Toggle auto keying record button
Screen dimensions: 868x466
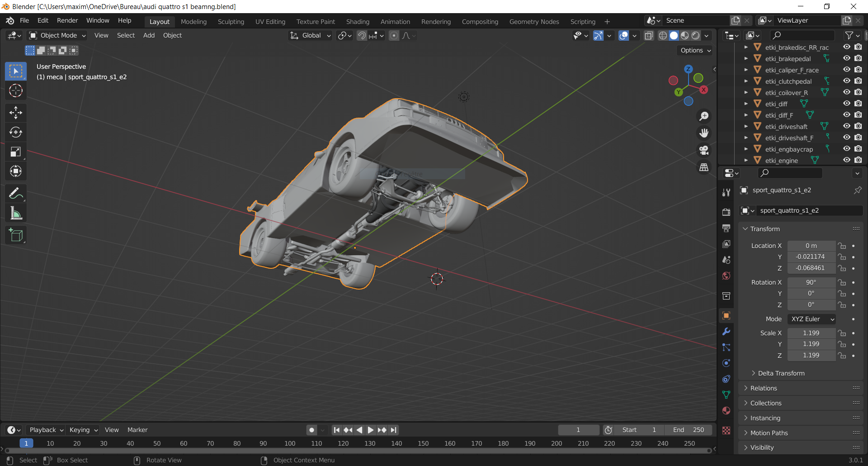311,430
